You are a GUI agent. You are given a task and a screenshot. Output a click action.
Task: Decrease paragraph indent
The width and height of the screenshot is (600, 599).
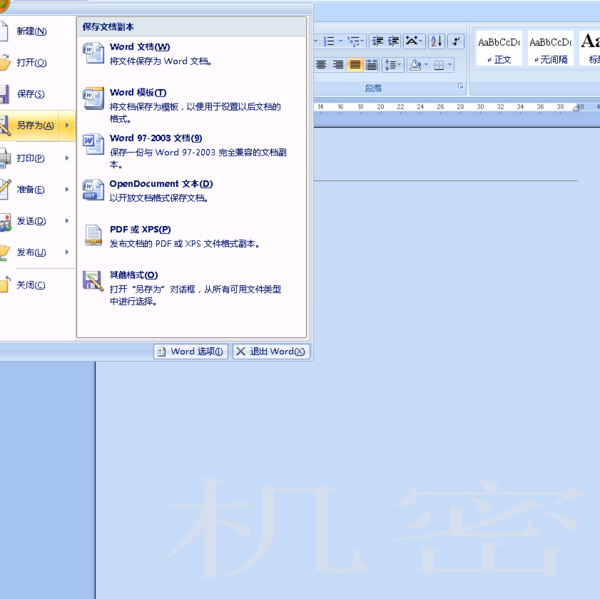coord(378,41)
